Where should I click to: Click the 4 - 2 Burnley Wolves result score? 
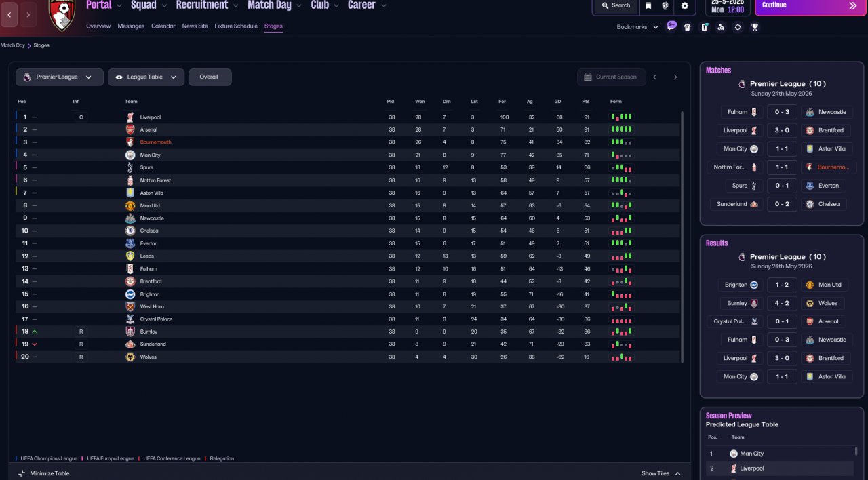[782, 303]
